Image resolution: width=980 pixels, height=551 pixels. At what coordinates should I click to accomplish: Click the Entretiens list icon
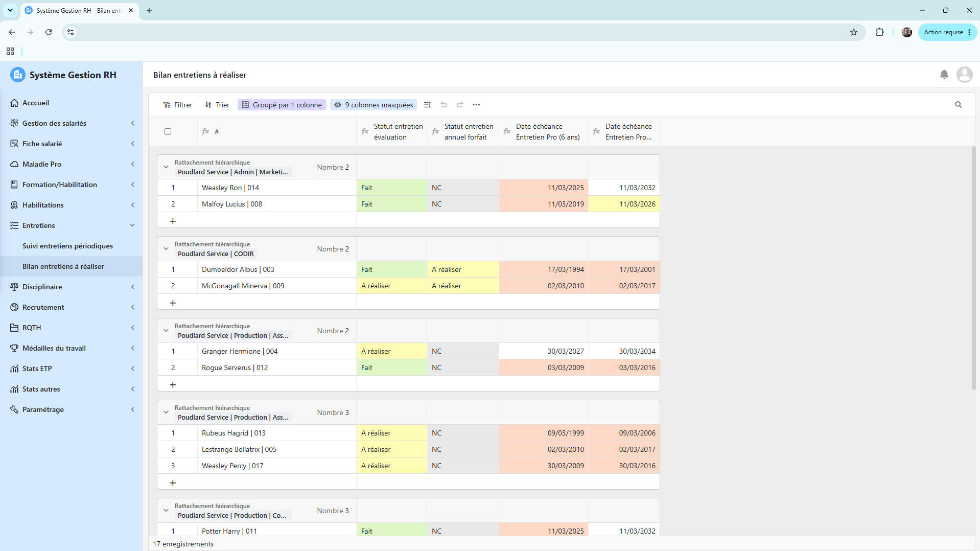(x=14, y=225)
